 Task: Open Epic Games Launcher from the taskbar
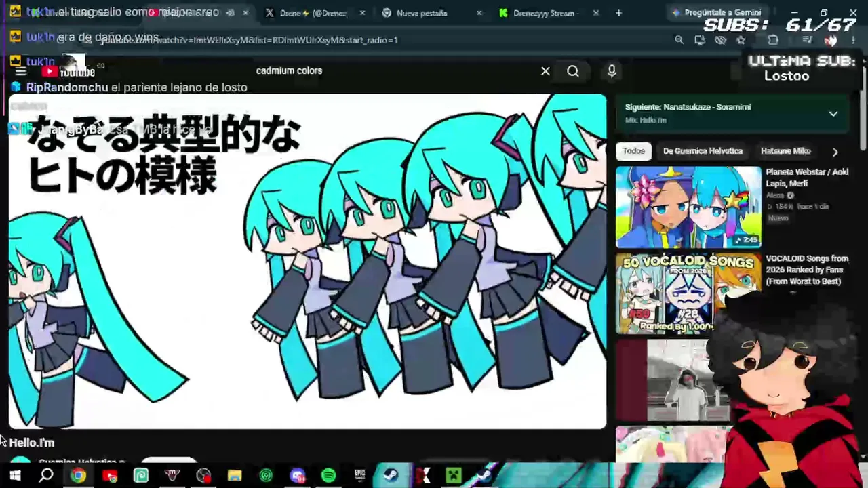pyautogui.click(x=359, y=476)
